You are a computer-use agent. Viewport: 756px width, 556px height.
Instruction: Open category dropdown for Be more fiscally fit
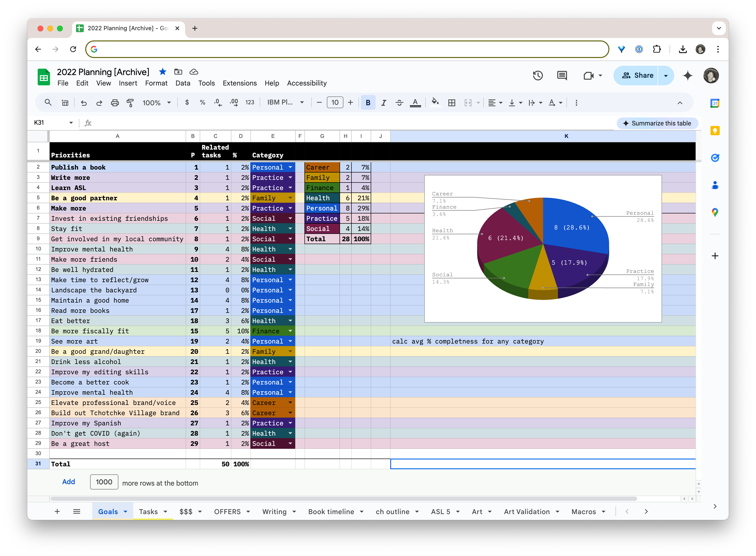[290, 331]
